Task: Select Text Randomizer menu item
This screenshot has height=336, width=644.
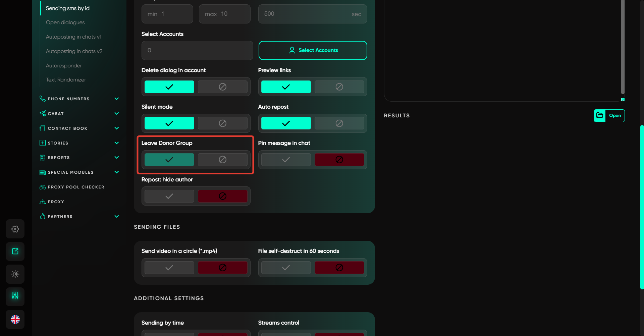Action: tap(66, 80)
